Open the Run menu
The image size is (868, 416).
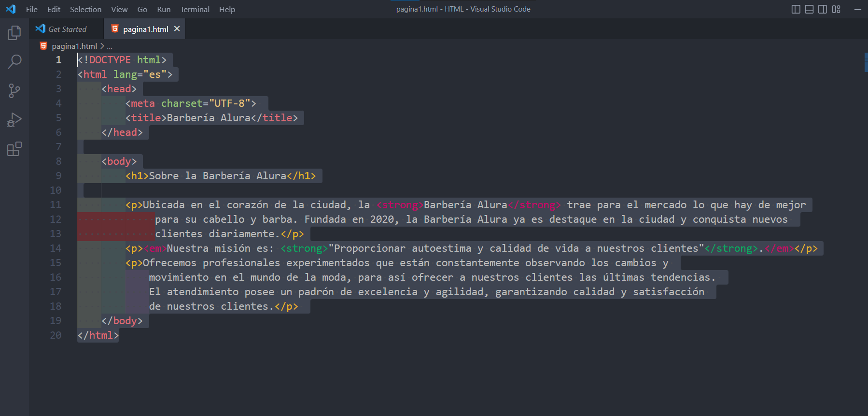pos(164,9)
